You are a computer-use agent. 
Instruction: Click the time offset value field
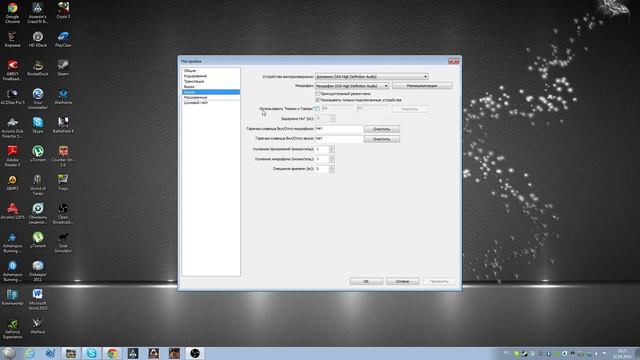click(322, 169)
